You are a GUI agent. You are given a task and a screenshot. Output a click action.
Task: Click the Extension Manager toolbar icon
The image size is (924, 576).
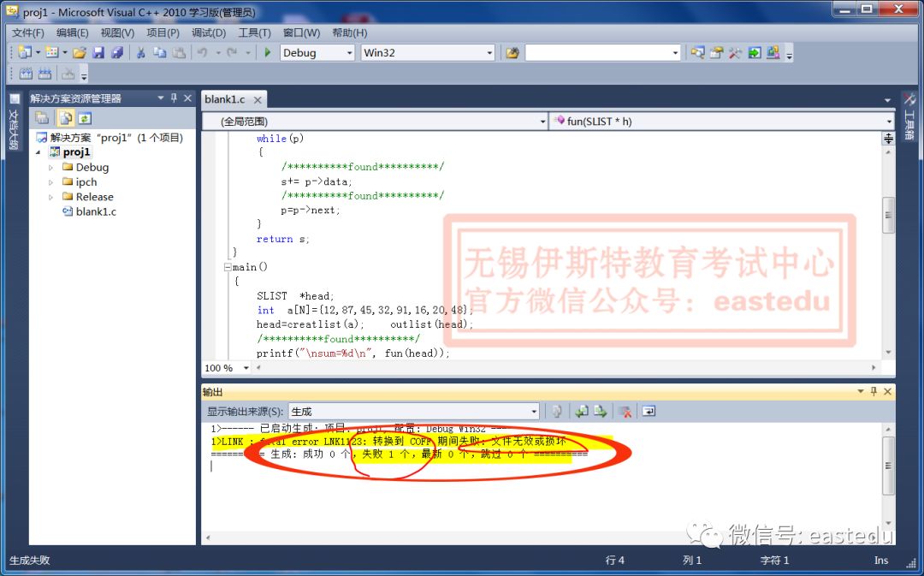(x=773, y=53)
